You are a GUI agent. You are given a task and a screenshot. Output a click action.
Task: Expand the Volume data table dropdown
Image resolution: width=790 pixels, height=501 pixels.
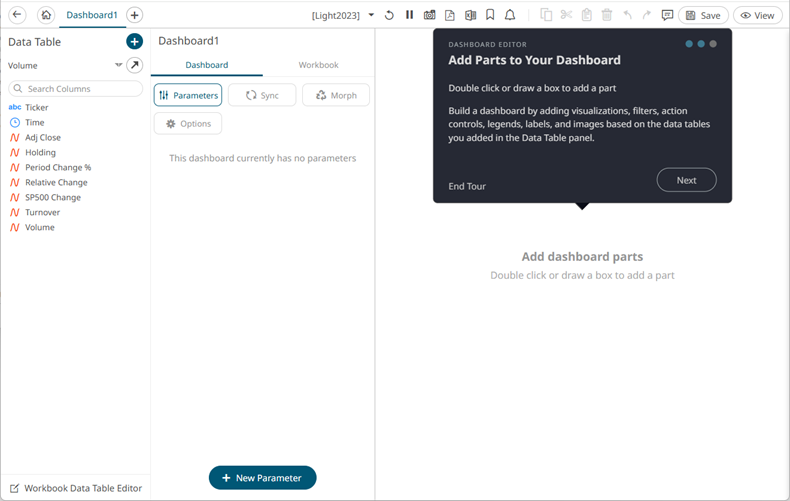[x=118, y=65]
